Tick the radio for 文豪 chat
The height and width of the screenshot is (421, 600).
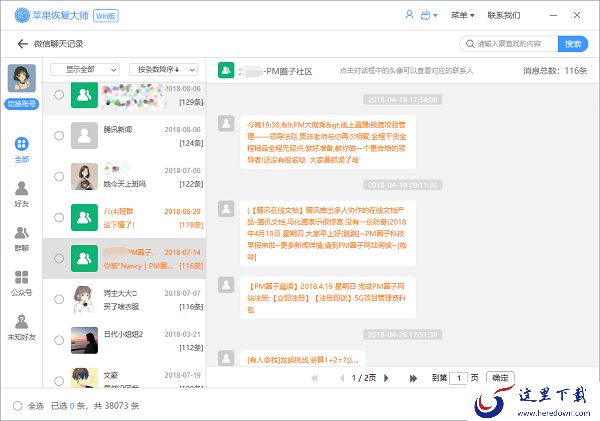tap(59, 381)
